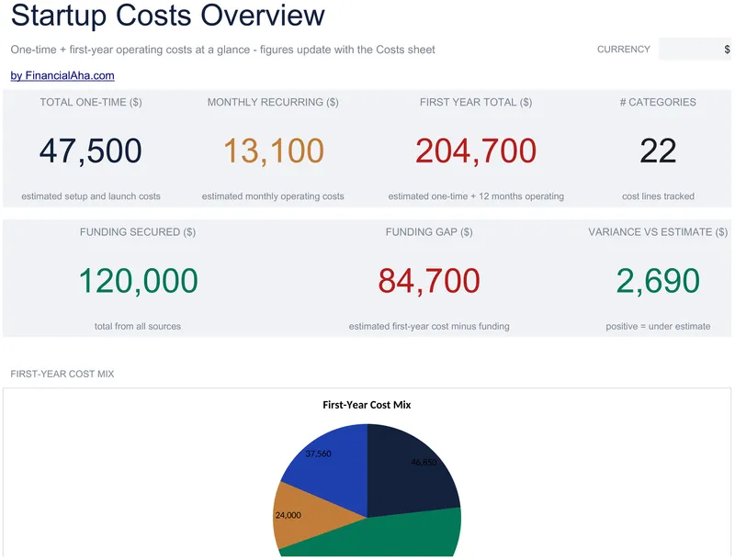Image resolution: width=735 pixels, height=560 pixels.
Task: Click the Startup Costs Overview title
Action: click(167, 16)
